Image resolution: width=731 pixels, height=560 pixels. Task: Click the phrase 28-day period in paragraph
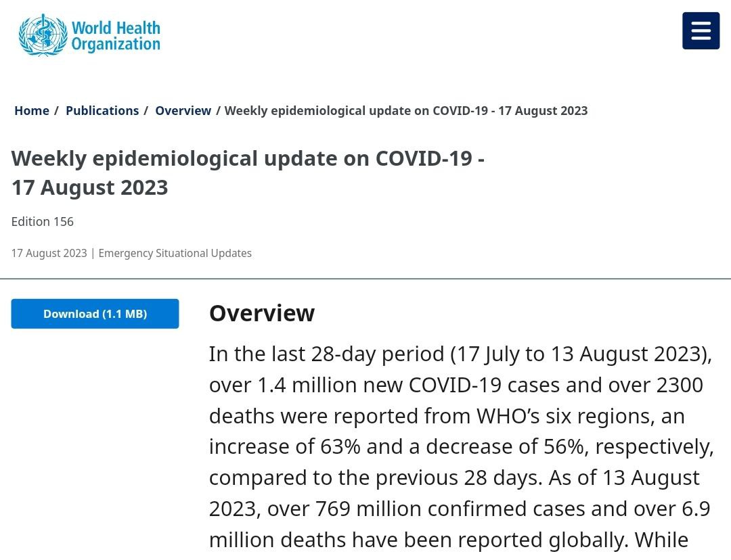(x=378, y=354)
